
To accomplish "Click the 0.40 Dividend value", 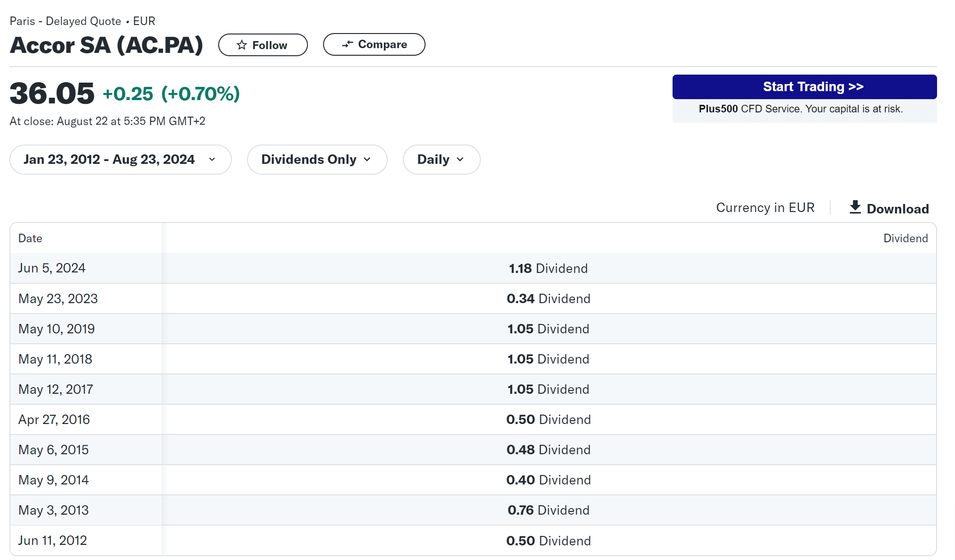I will coord(548,480).
